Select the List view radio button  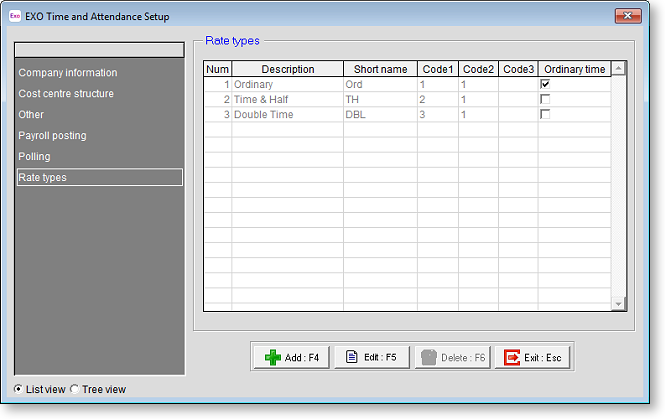point(19,389)
